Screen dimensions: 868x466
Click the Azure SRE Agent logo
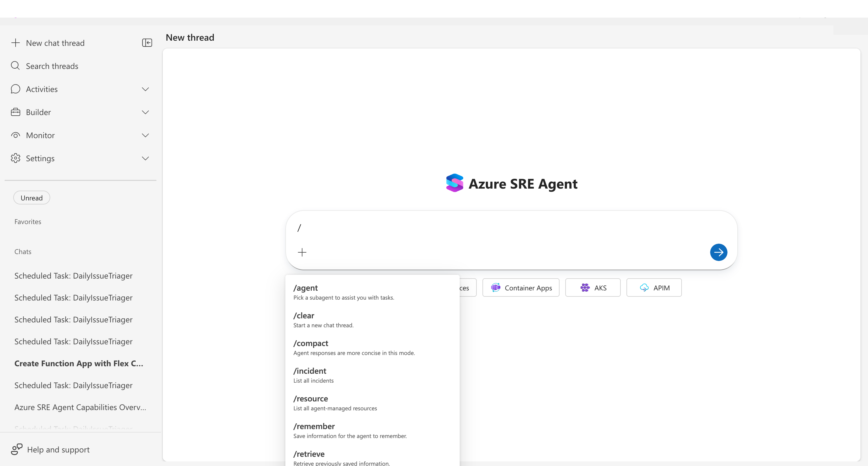click(454, 183)
